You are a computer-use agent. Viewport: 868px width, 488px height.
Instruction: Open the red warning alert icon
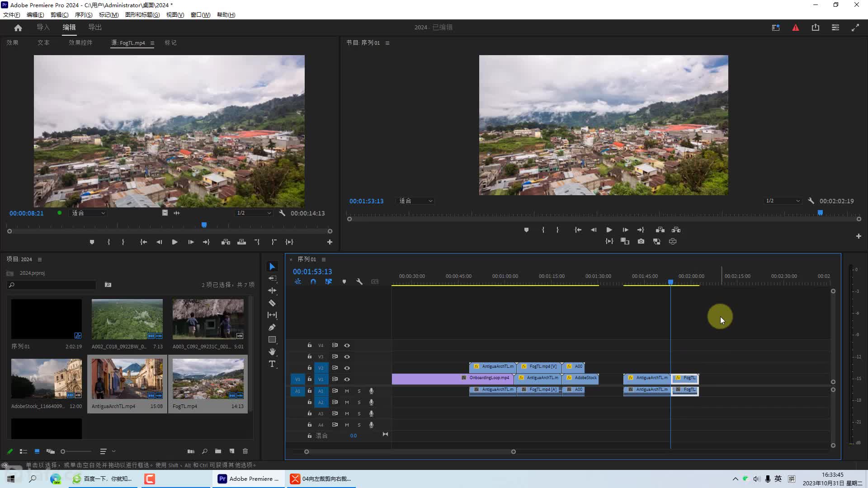tap(796, 28)
